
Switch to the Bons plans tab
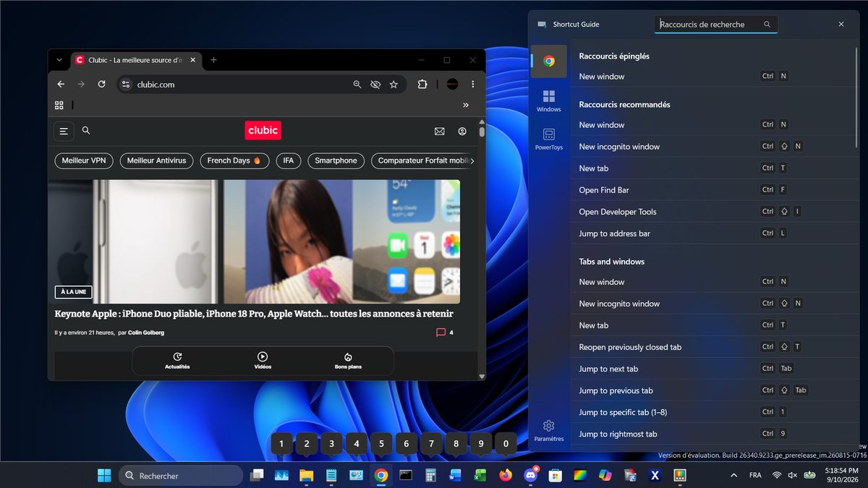348,361
